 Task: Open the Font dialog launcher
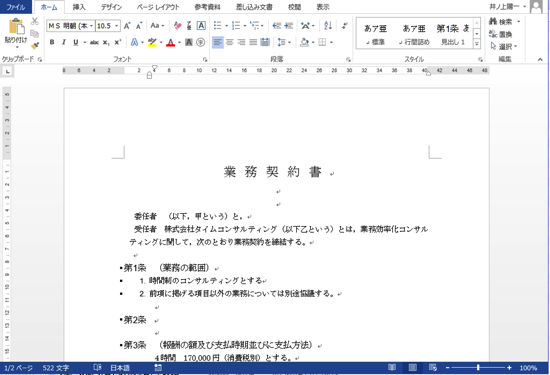pyautogui.click(x=205, y=60)
